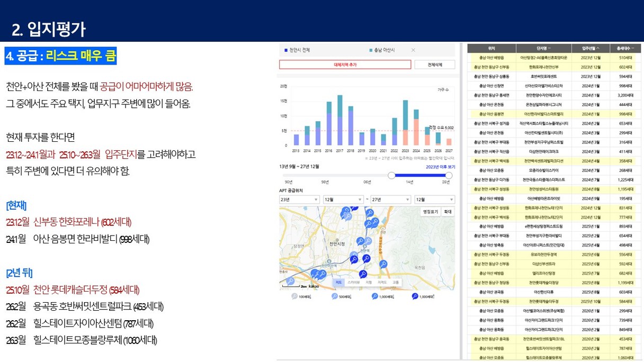
Task: Sort table by 단지명 column header
Action: (x=544, y=48)
